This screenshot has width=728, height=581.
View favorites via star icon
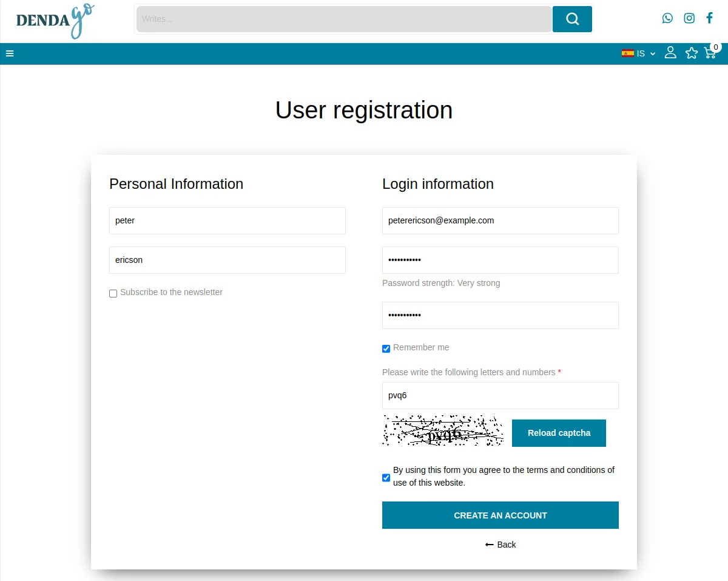692,53
